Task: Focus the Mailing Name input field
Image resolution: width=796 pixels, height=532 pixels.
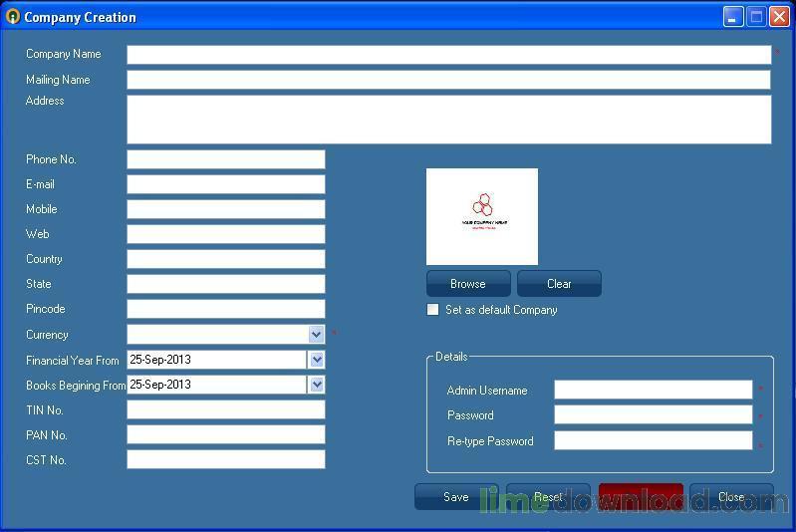Action: click(x=448, y=80)
